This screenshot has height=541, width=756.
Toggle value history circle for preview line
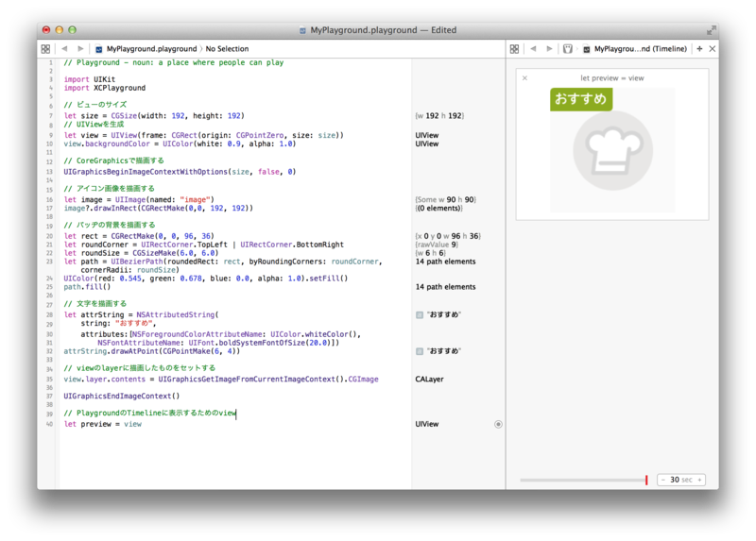pyautogui.click(x=498, y=424)
